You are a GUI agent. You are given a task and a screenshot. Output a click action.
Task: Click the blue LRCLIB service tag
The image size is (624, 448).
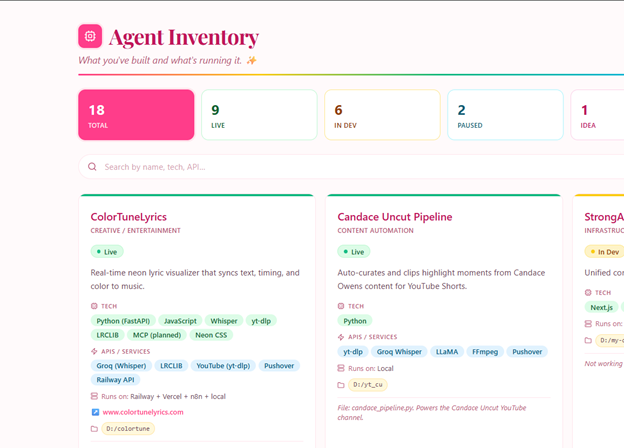coord(171,366)
